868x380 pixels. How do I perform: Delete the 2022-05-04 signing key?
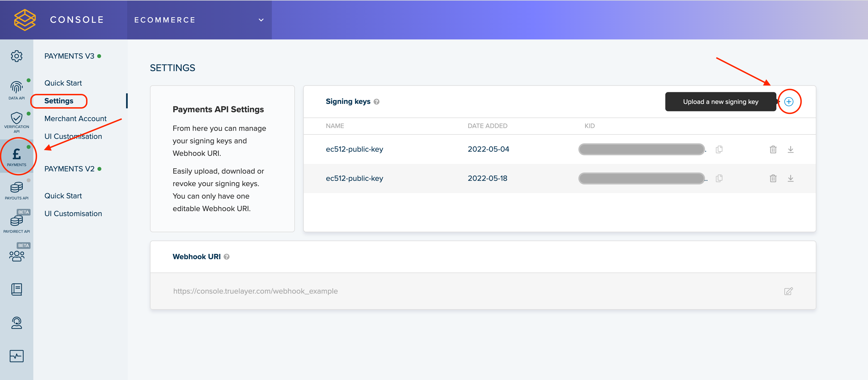point(773,149)
